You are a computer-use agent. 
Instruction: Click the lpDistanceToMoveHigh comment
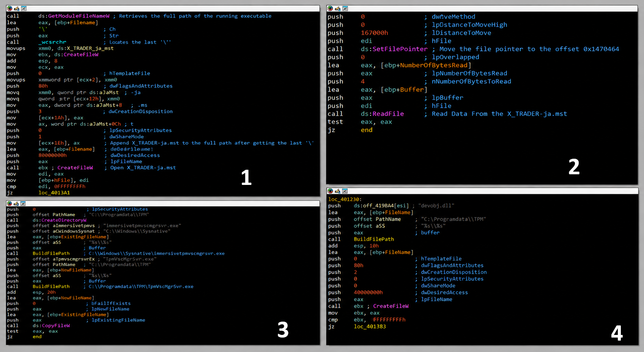[x=469, y=25]
